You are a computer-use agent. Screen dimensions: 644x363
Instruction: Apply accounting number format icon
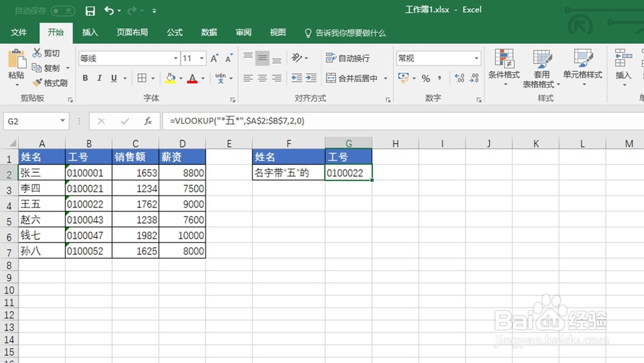click(403, 78)
